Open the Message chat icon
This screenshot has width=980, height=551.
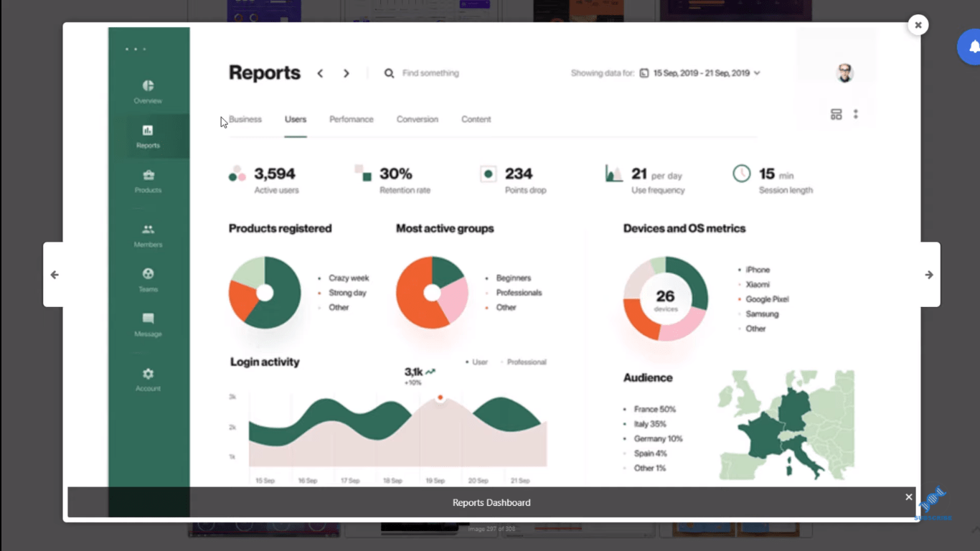[x=148, y=319]
